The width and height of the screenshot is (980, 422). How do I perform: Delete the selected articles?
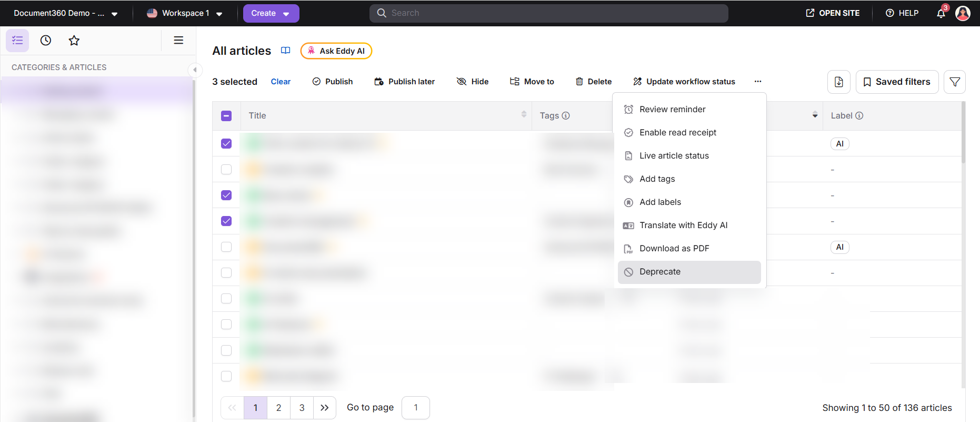[594, 82]
